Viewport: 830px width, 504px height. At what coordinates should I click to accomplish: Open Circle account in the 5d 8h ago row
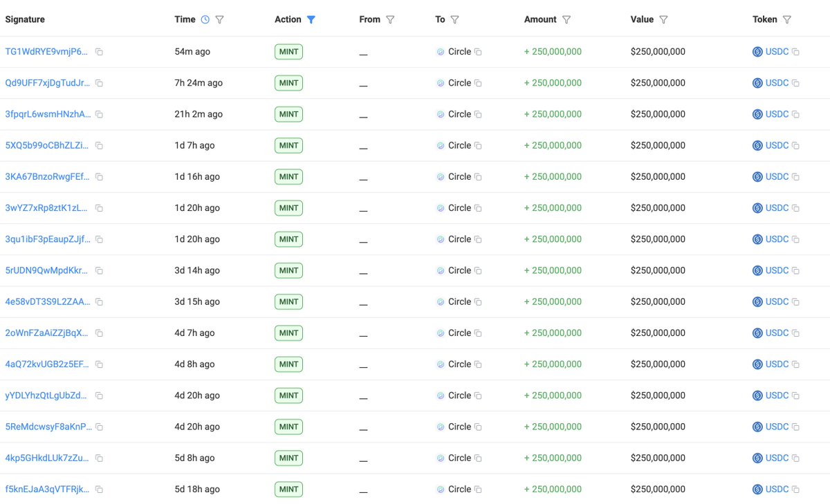[x=459, y=458]
